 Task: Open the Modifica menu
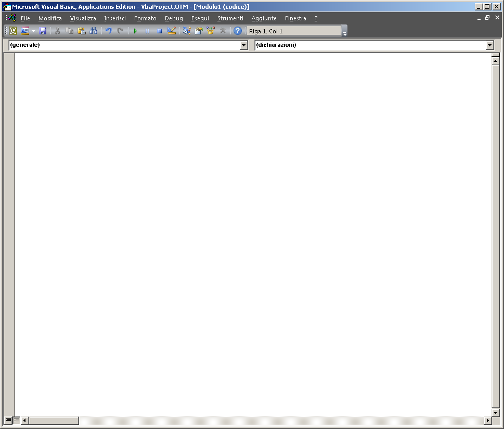[50, 18]
